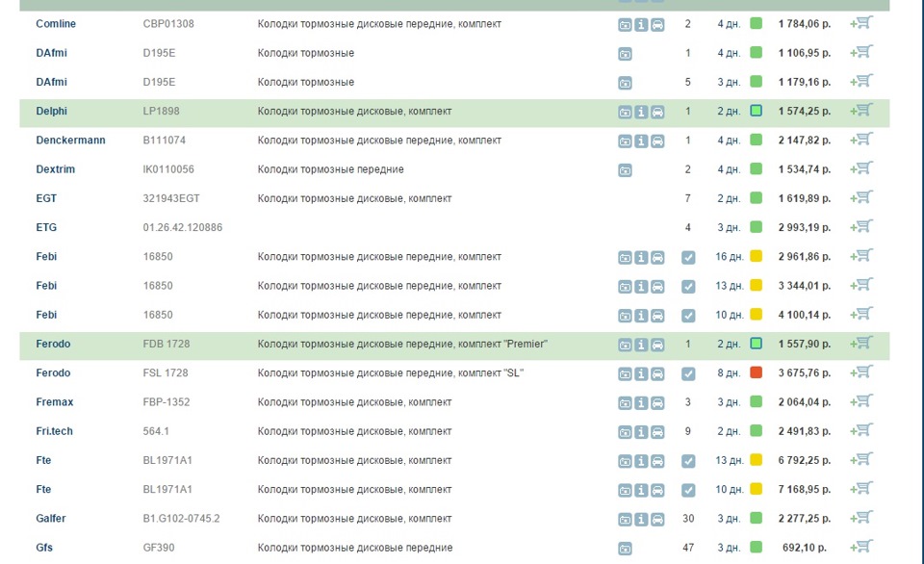
Task: Add Dextrim IK0110056 to the cart
Action: click(860, 168)
